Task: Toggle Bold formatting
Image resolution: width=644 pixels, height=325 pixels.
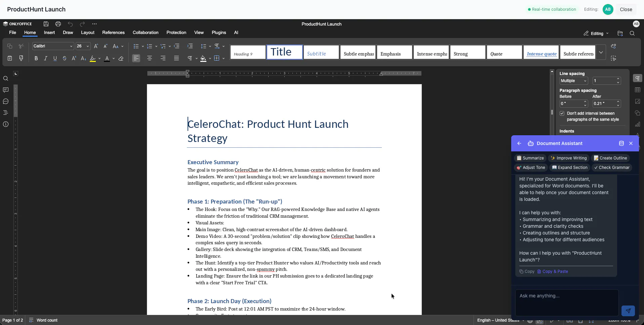Action: (x=36, y=58)
